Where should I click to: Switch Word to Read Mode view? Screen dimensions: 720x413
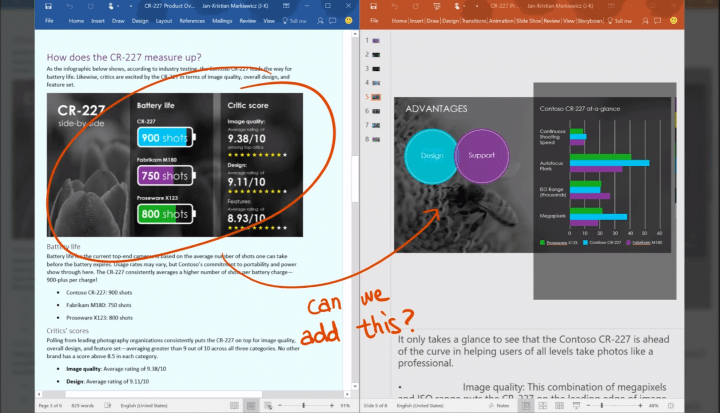pos(234,406)
